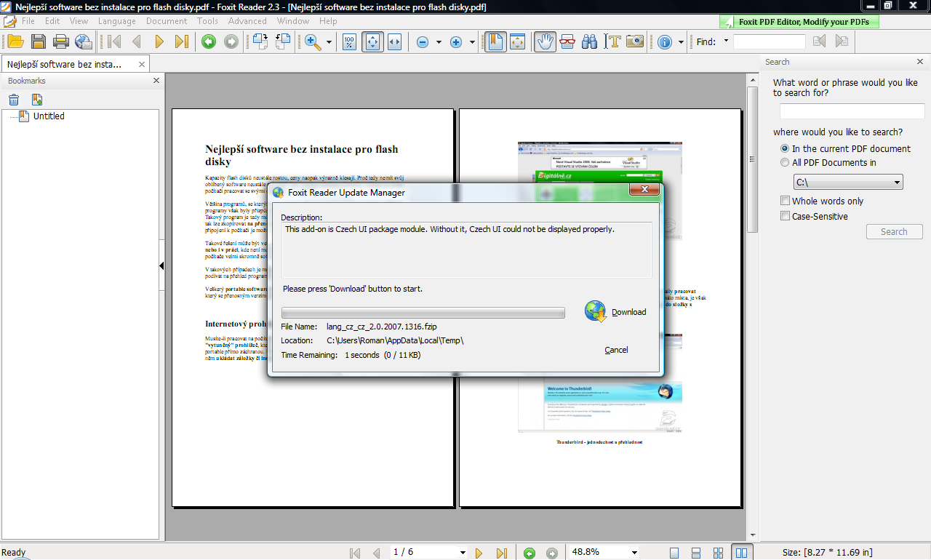The width and height of the screenshot is (931, 560).
Task: Switch to continuous page layout in status bar
Action: pos(696,553)
